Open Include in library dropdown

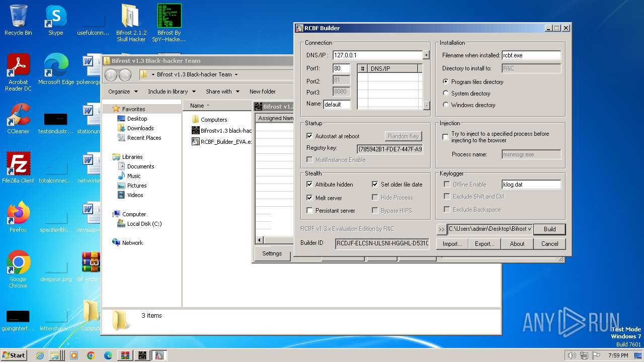click(x=172, y=92)
